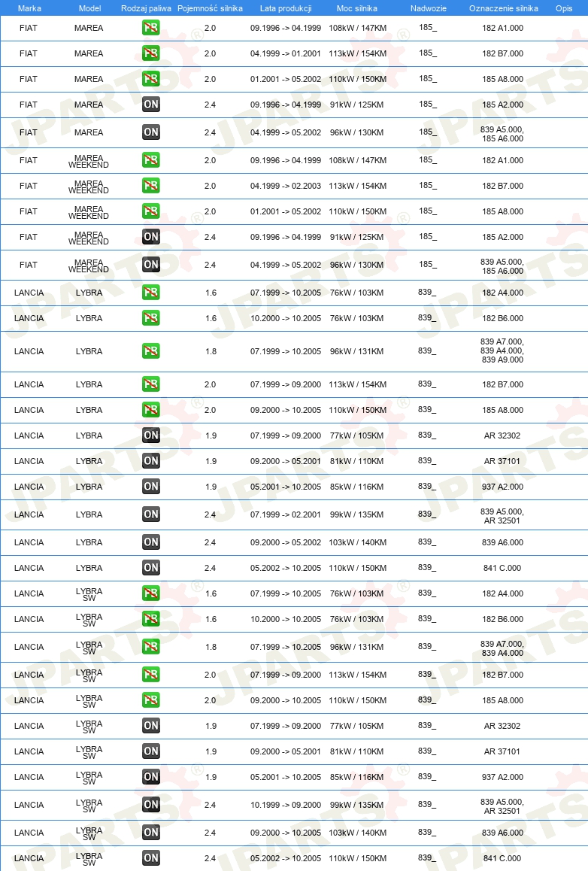This screenshot has width=588, height=871.
Task: Click the PB icon in the MAREA WEEKEND 04.1999 -> 02.2003 row
Action: coord(151,186)
